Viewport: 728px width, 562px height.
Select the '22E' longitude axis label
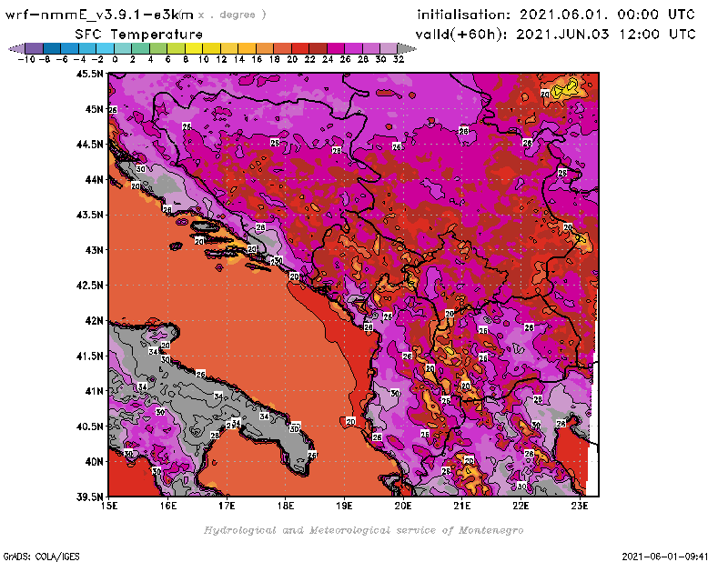pos(521,506)
